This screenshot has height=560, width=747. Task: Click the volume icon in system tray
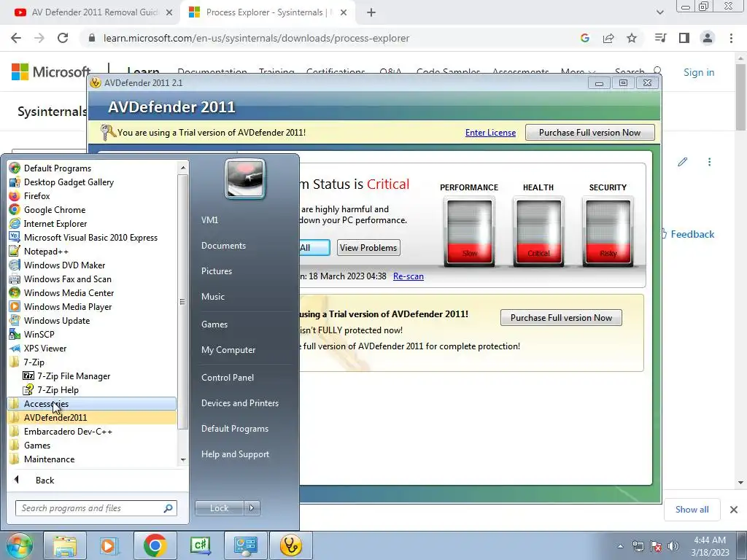point(673,546)
